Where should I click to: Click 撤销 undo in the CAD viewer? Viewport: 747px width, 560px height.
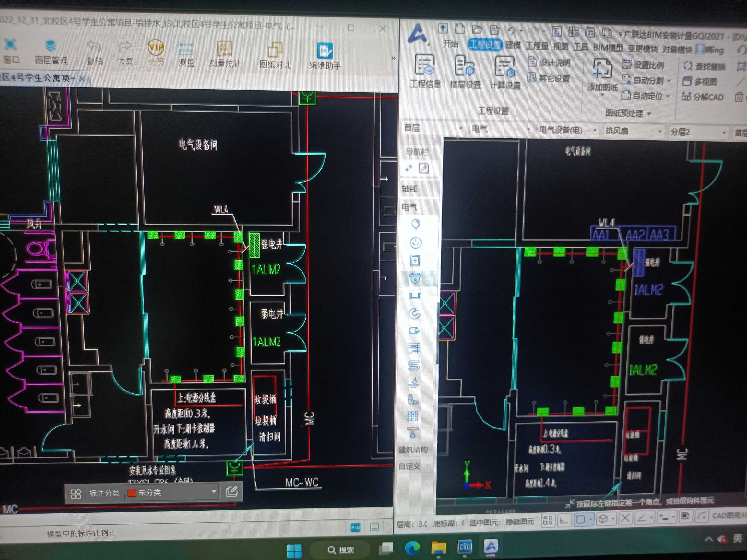[94, 52]
